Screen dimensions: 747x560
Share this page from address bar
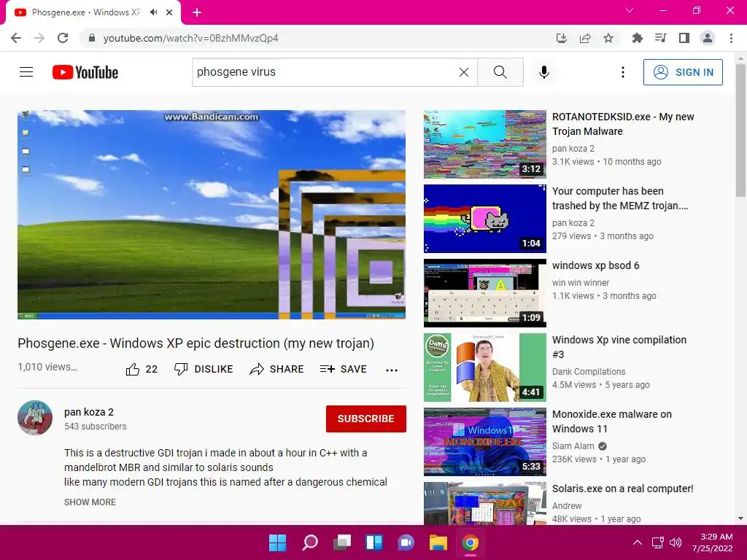[x=585, y=38]
